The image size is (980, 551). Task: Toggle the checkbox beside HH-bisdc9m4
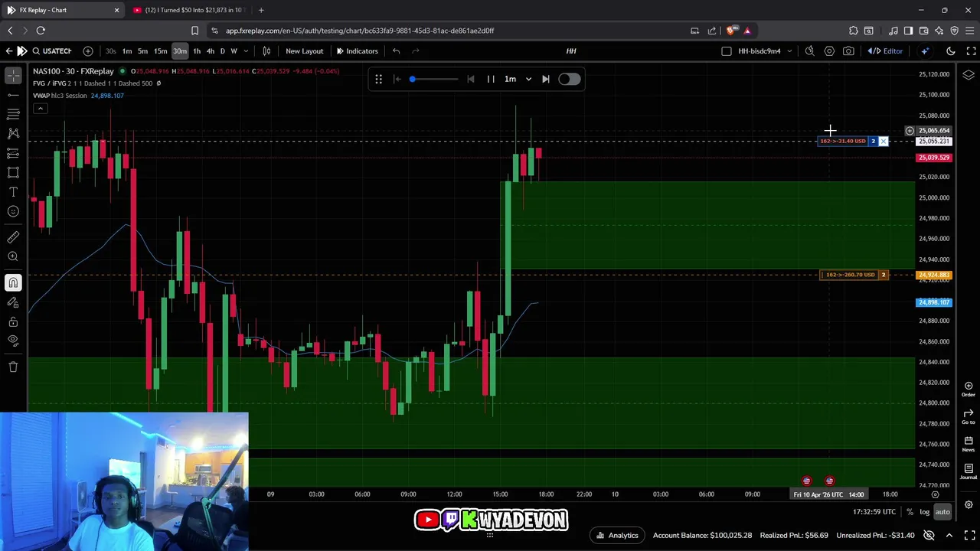coord(727,51)
